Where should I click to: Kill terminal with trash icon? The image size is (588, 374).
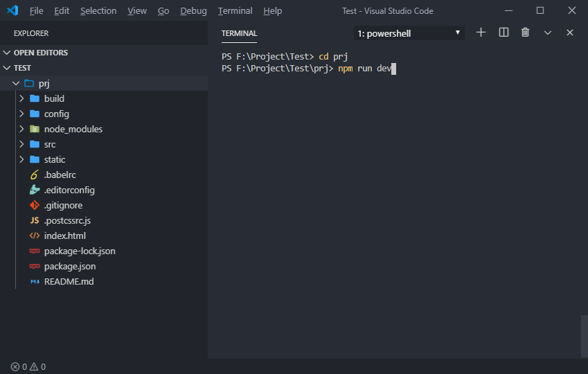525,33
